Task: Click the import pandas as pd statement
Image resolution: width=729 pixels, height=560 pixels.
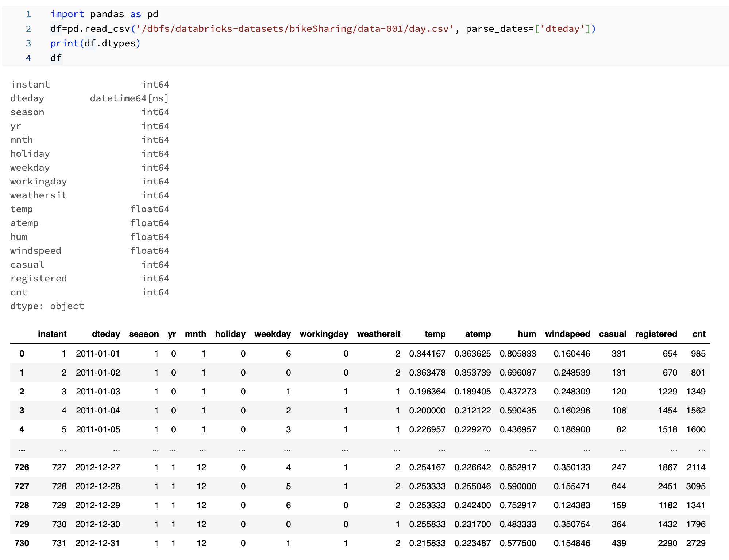Action: pyautogui.click(x=104, y=14)
